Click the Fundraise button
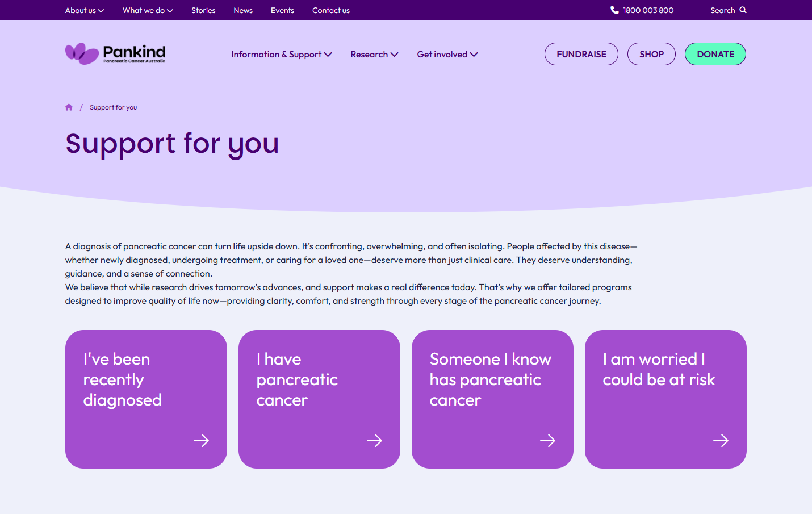The height and width of the screenshot is (514, 812). (x=581, y=55)
